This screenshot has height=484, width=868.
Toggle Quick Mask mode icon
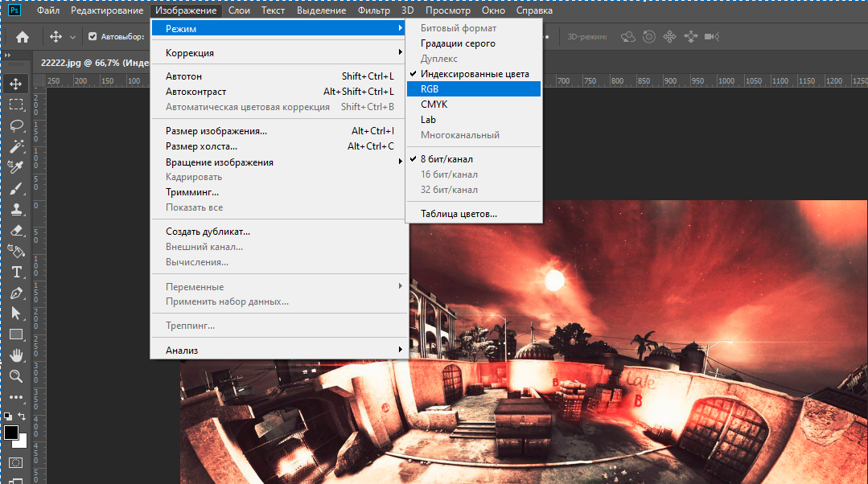tap(15, 462)
